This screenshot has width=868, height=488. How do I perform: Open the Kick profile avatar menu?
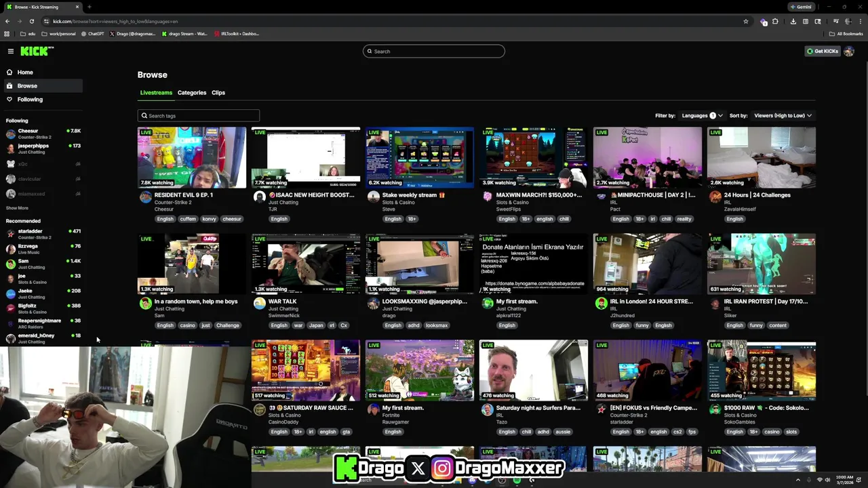(x=849, y=52)
